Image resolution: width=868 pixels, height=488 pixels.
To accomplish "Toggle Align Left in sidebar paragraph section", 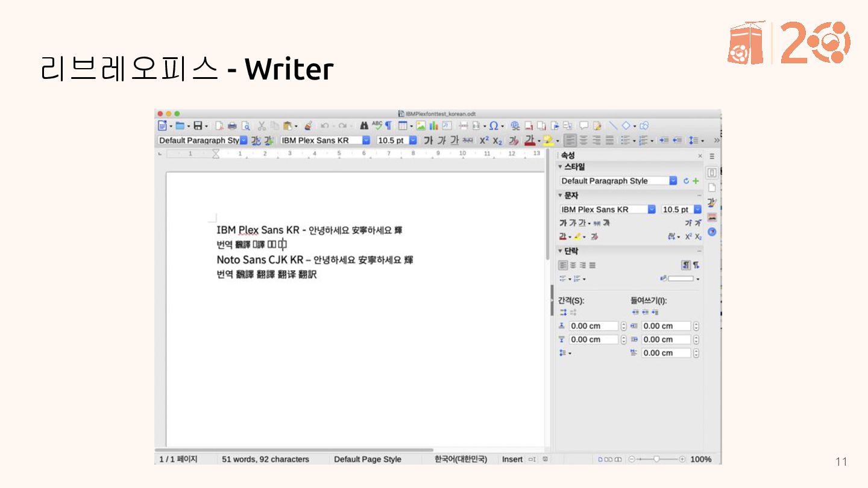I will pos(563,265).
